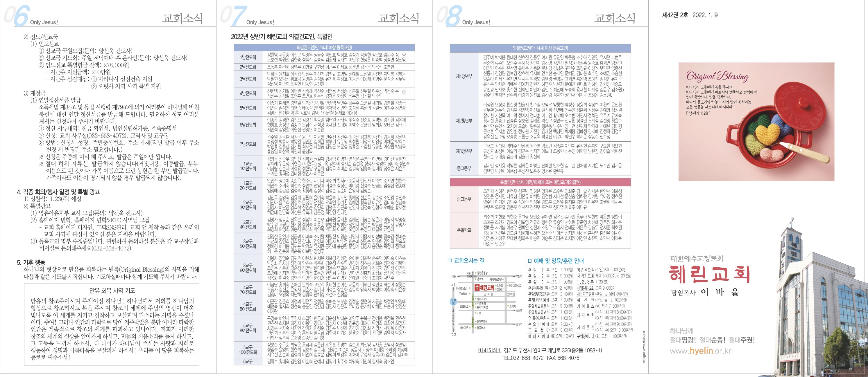
Task: Click the square bullet beside 교회오시는 길
Action: (451, 261)
